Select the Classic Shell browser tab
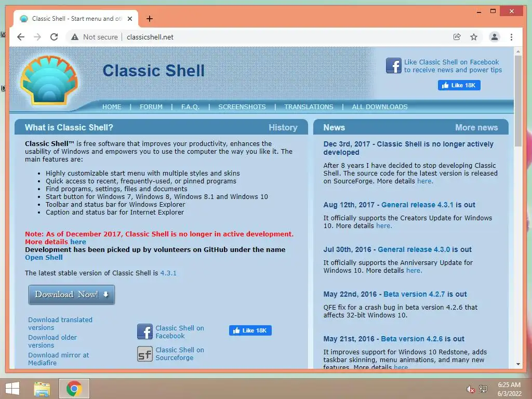 point(76,19)
